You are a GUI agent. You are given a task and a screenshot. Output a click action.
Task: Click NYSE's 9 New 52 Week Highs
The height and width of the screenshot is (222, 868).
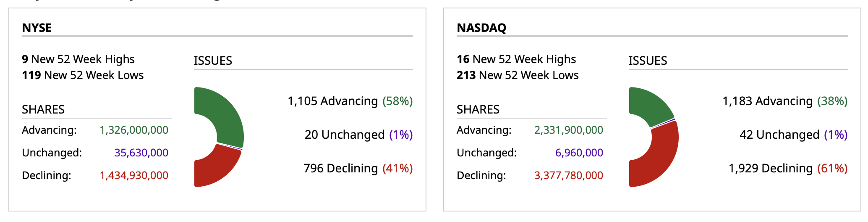click(78, 59)
